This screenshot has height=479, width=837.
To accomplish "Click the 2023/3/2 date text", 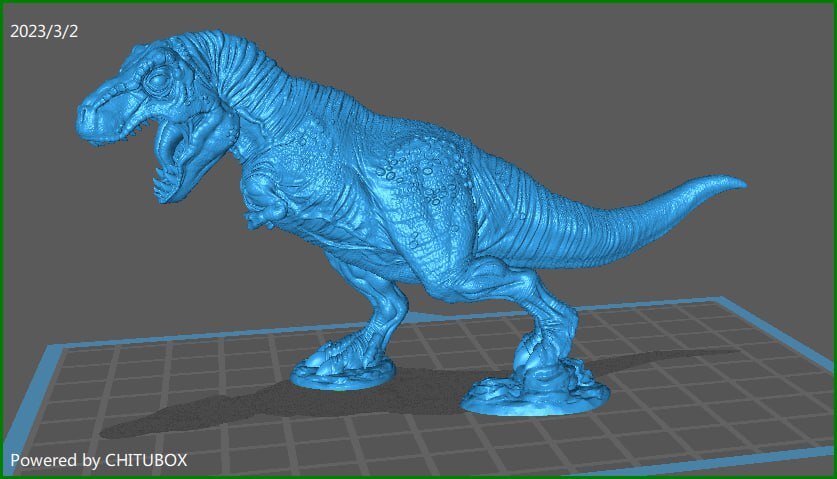I will point(44,32).
